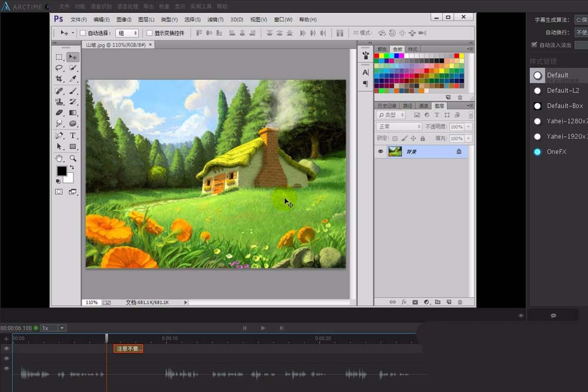Click the layer style fx icon
The width and height of the screenshot is (588, 392).
pyautogui.click(x=404, y=301)
